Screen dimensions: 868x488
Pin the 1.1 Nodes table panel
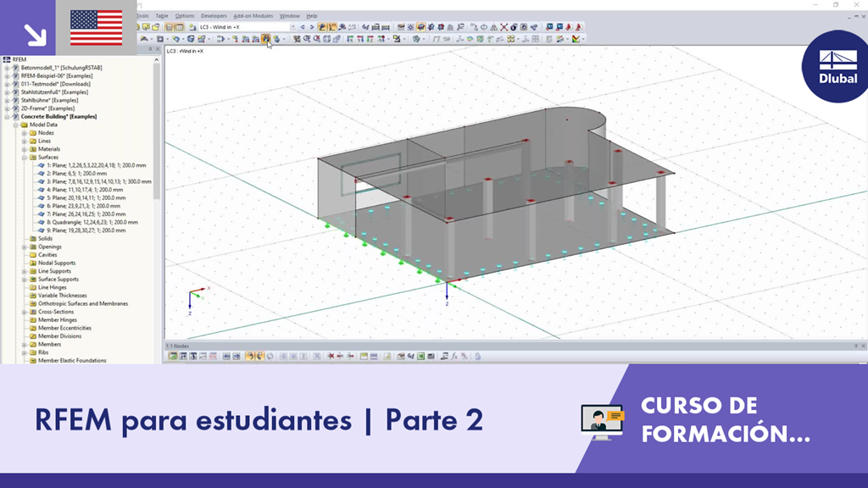tap(856, 346)
